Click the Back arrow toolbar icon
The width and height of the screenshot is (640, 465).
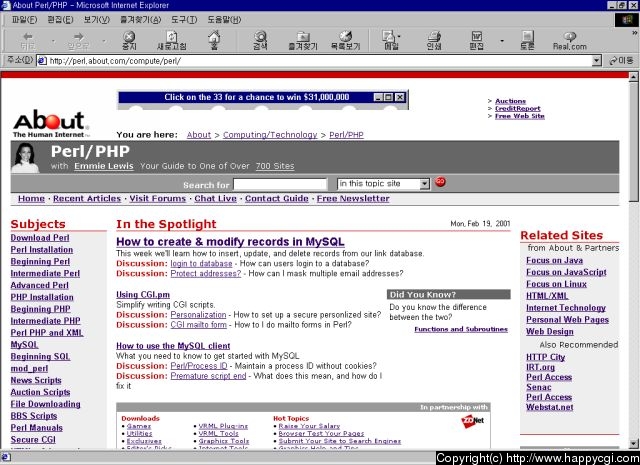pos(28,37)
